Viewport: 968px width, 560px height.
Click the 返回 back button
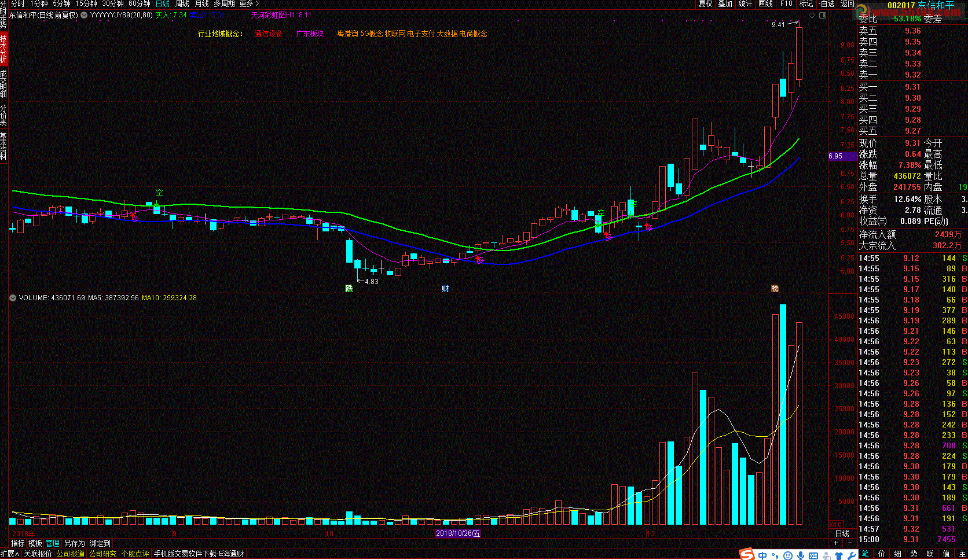click(847, 3)
